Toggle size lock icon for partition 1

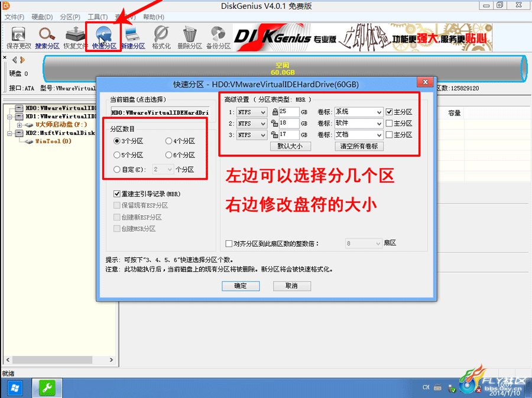coord(275,112)
